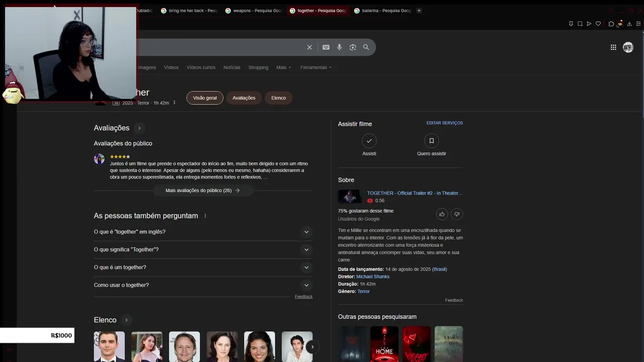Open the HOME movie poster thumbnail
The width and height of the screenshot is (644, 362).
(x=384, y=344)
